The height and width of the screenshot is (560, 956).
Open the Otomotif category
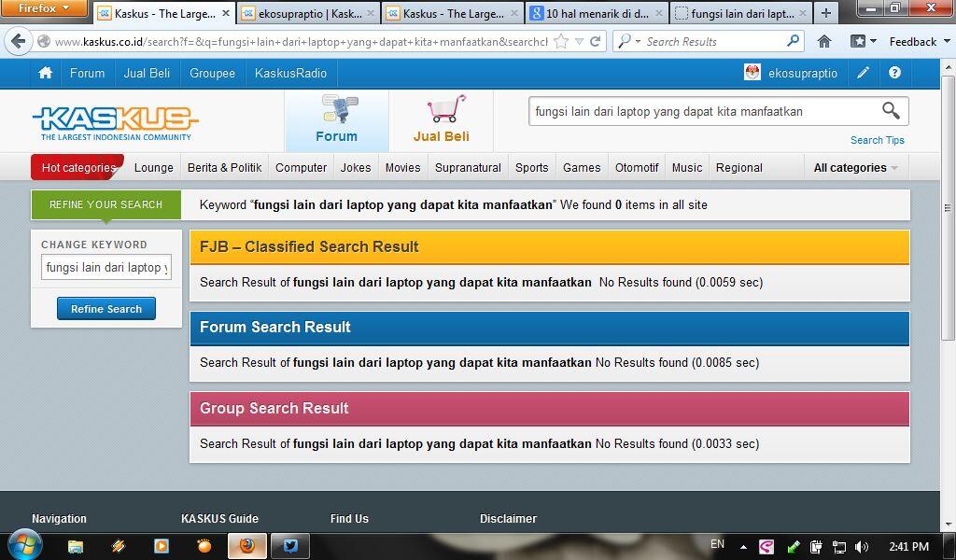pos(637,168)
